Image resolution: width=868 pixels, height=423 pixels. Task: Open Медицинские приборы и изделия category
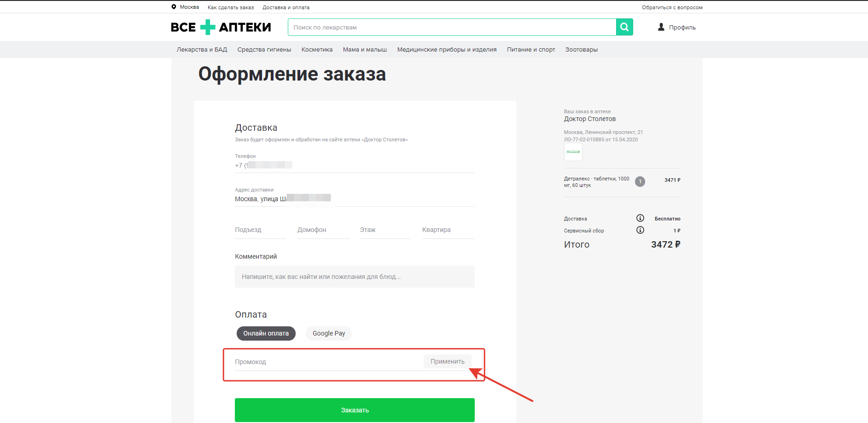(447, 50)
